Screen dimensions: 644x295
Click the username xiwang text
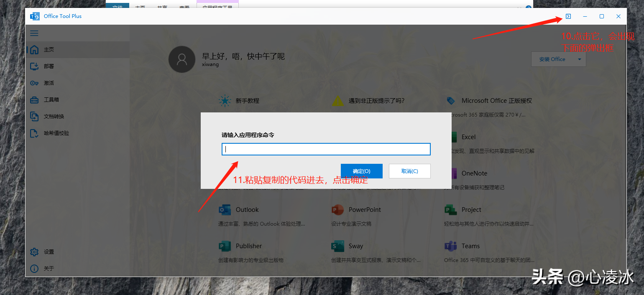pyautogui.click(x=210, y=65)
